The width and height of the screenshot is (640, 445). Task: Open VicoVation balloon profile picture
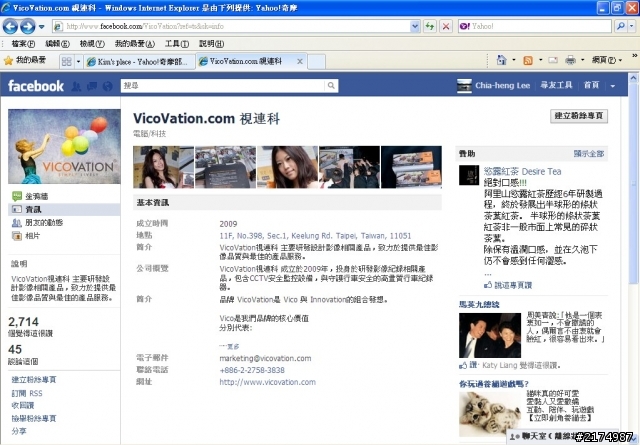64,146
